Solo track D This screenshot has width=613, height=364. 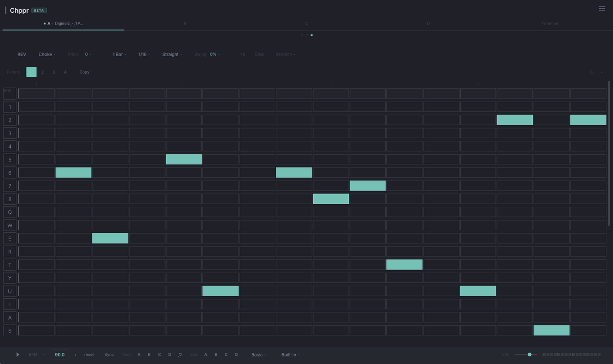coord(237,354)
